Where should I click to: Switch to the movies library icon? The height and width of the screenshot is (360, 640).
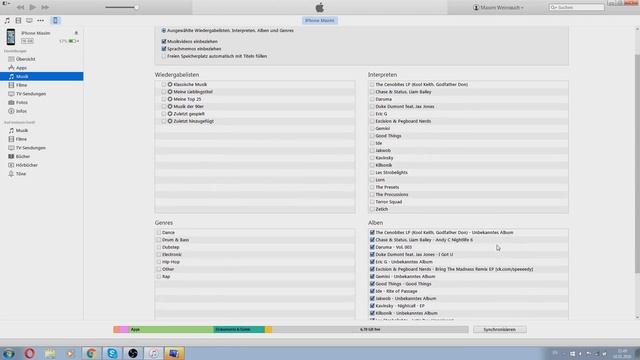(18, 20)
